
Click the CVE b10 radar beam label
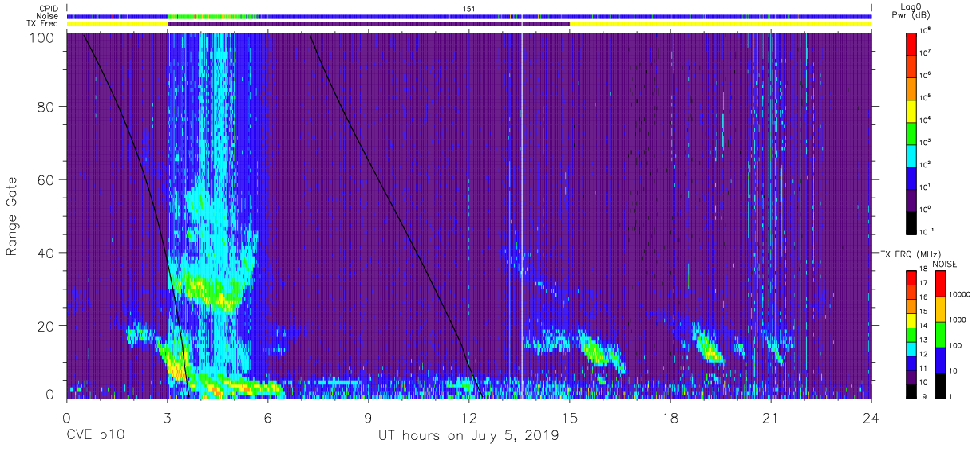tap(95, 436)
